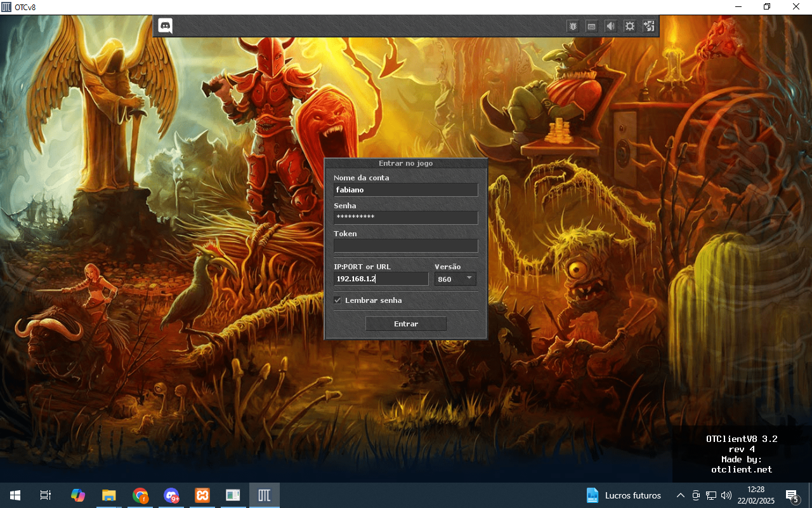812x508 pixels.
Task: Open the Windows Start menu
Action: point(15,495)
